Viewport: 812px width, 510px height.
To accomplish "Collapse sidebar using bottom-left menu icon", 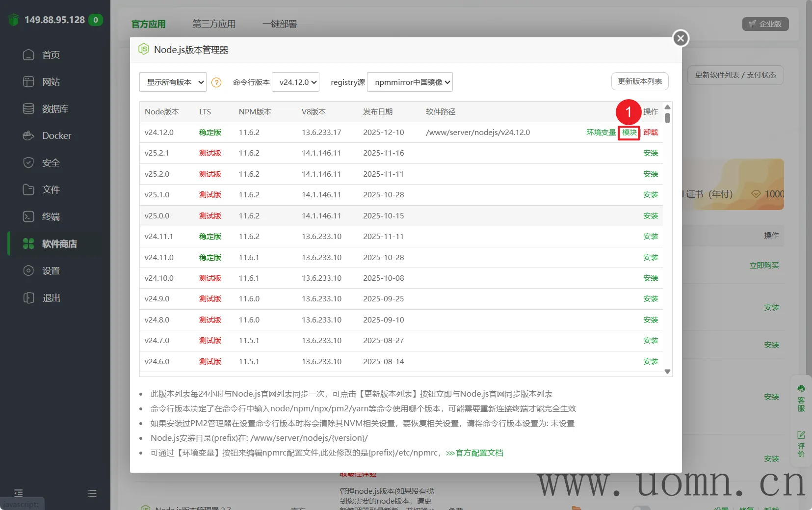I will pos(19,493).
